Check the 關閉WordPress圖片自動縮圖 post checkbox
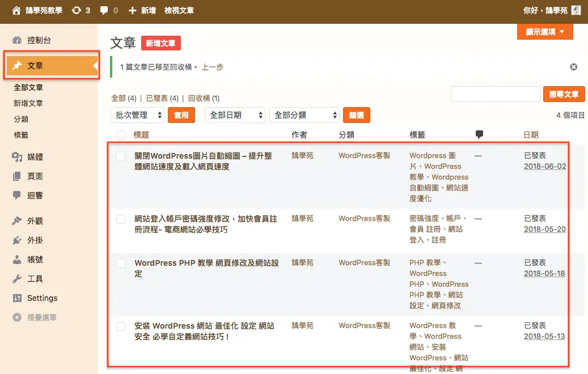This screenshot has height=374, width=588. click(121, 156)
